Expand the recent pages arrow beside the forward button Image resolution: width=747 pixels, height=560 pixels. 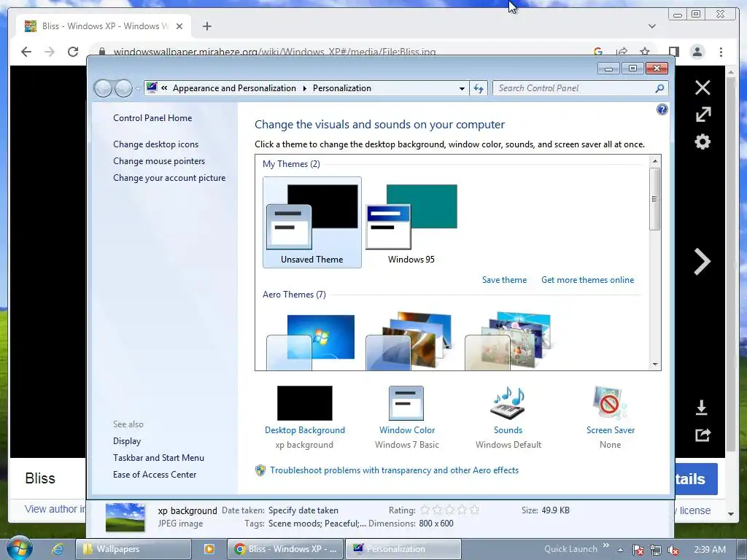(x=137, y=88)
